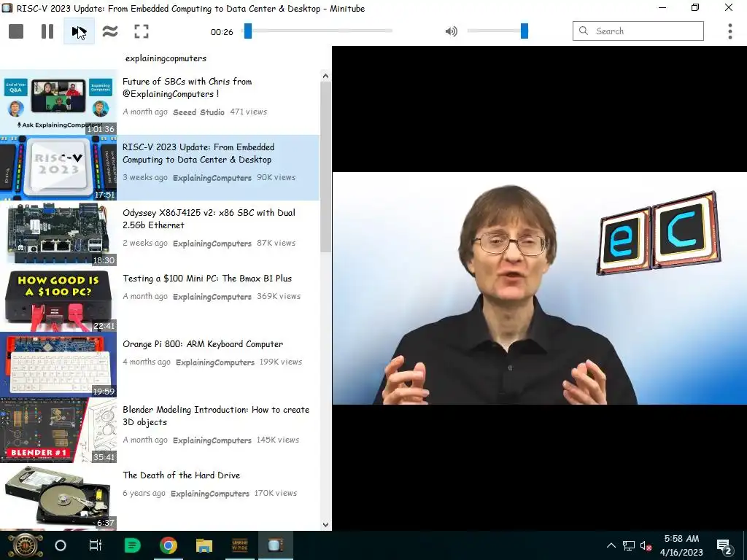Launch the green document app on taskbar

pos(133,545)
